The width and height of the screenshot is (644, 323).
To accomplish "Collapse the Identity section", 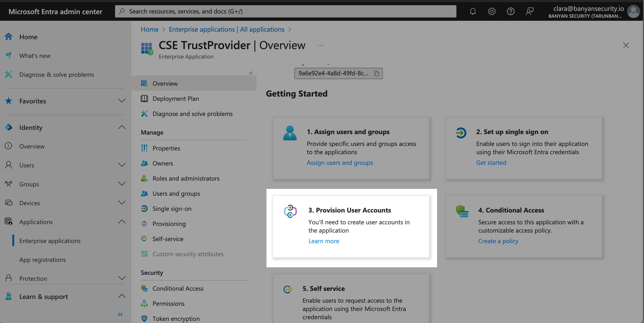I will (x=121, y=127).
